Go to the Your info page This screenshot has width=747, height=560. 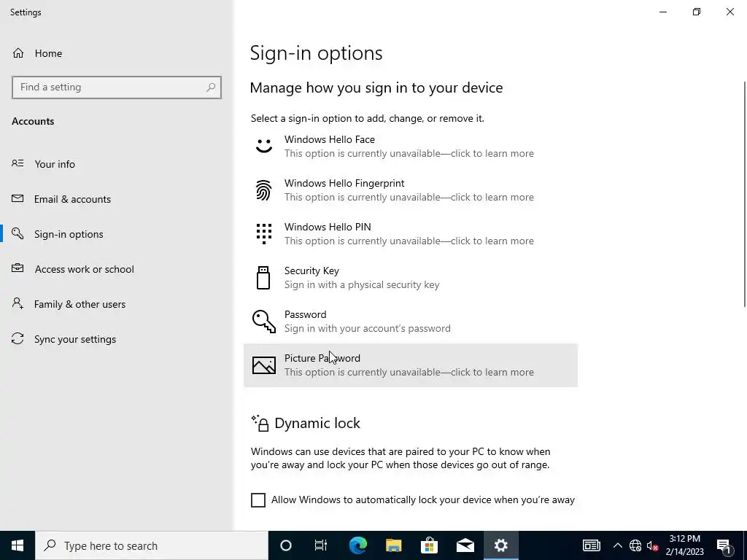point(117,164)
